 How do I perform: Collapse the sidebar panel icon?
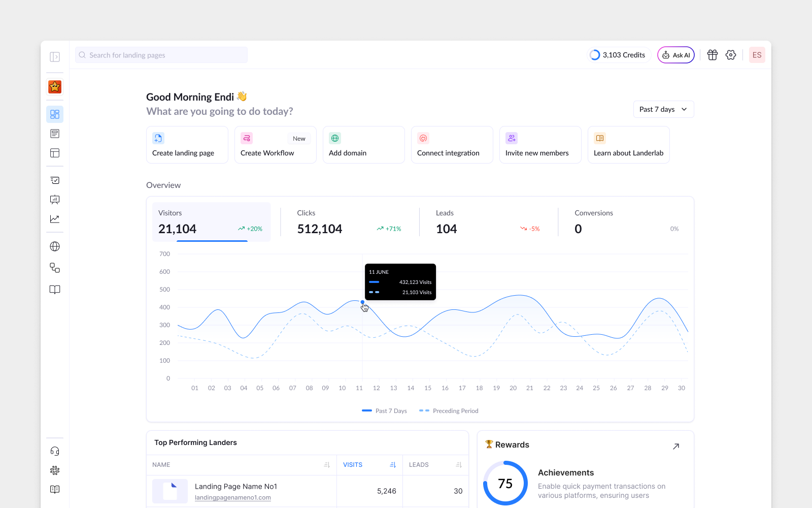55,57
